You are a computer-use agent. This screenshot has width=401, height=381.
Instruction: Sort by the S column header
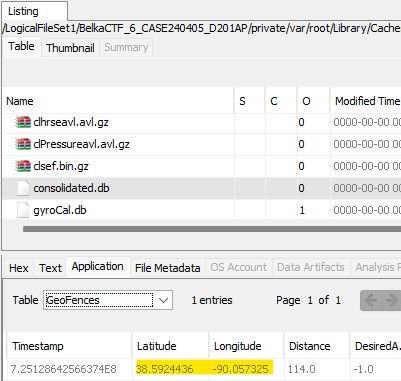click(249, 101)
